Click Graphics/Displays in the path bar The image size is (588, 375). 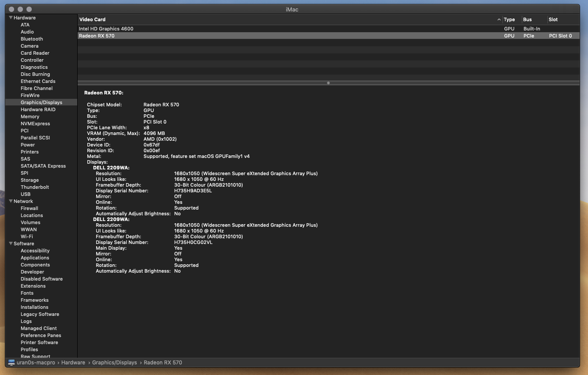pos(114,363)
